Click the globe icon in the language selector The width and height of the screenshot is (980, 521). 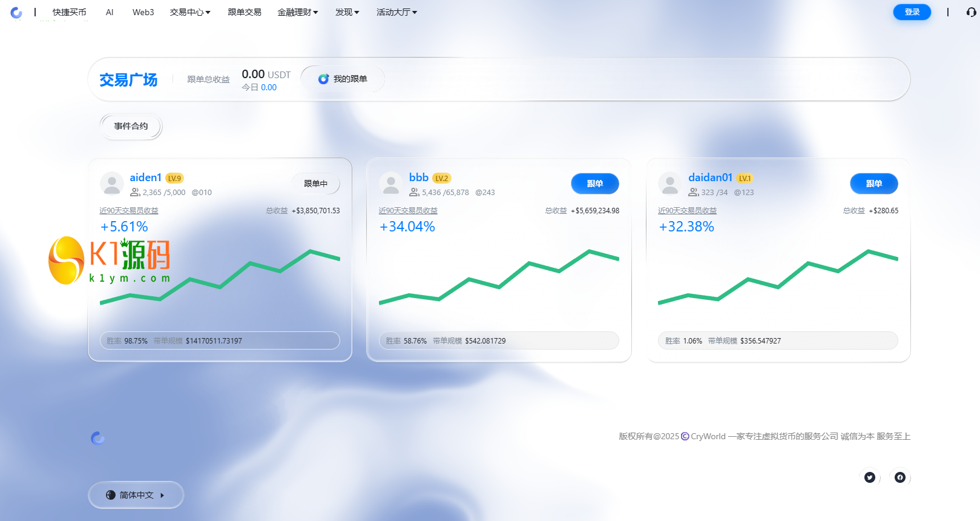click(x=111, y=495)
